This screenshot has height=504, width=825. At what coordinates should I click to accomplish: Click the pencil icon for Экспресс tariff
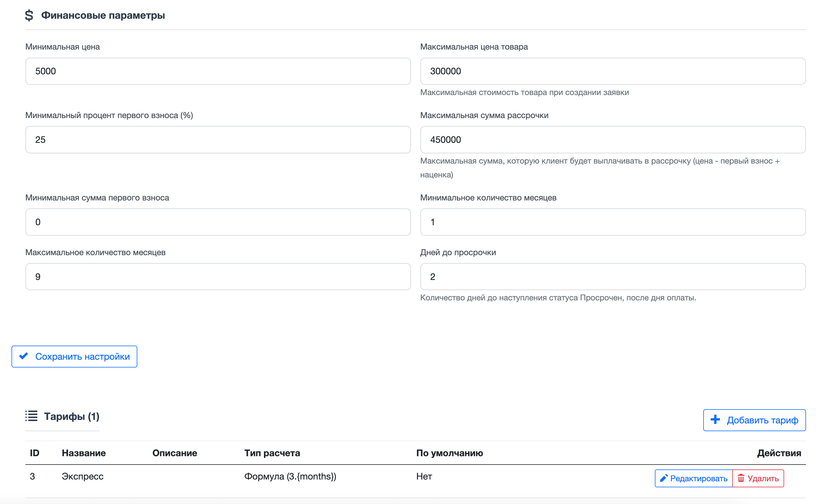664,478
